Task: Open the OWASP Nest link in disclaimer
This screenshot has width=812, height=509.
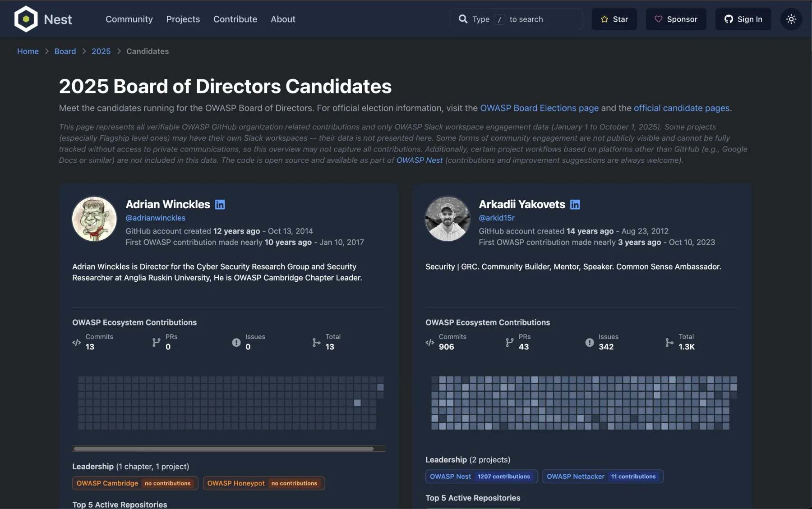Action: point(419,160)
